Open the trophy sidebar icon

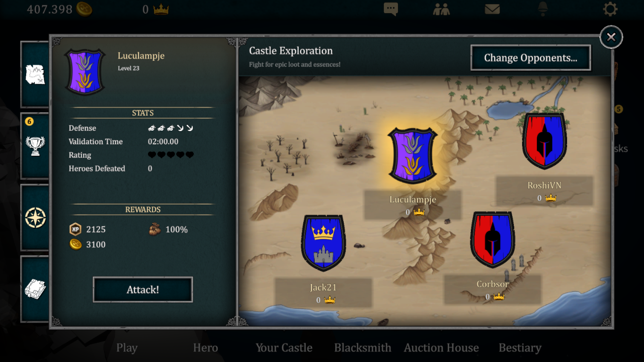click(x=35, y=146)
